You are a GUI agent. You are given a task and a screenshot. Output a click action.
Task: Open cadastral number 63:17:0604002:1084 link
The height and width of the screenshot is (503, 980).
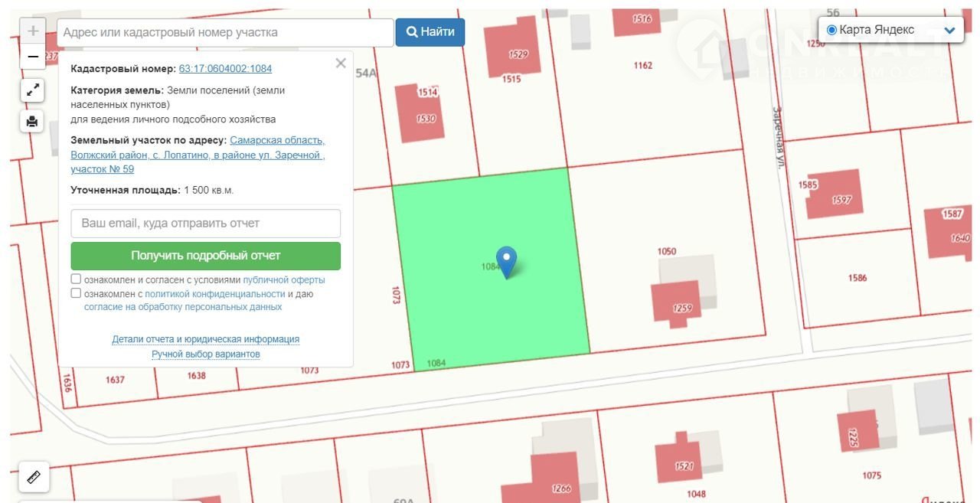pyautogui.click(x=225, y=69)
